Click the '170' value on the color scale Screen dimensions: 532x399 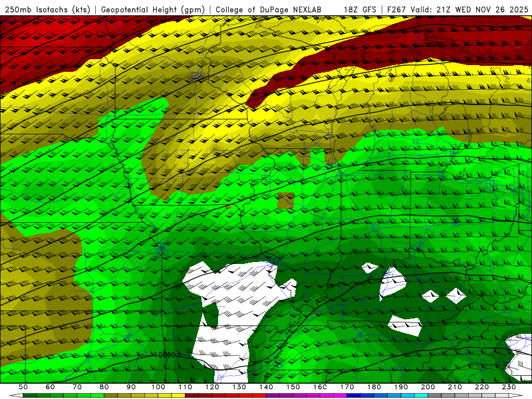[346, 387]
